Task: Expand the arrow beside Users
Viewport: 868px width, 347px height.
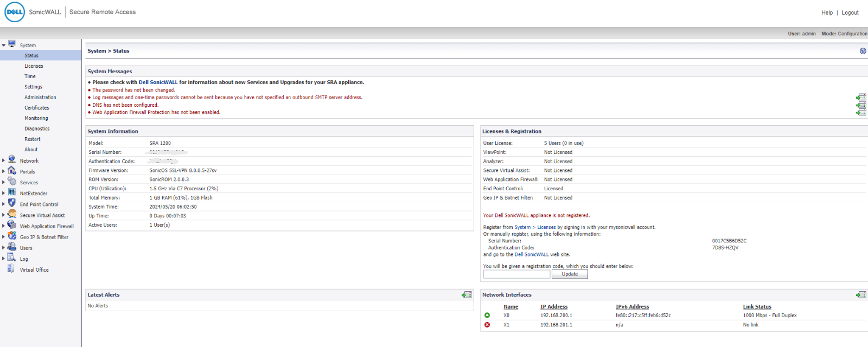Action: 4,248
